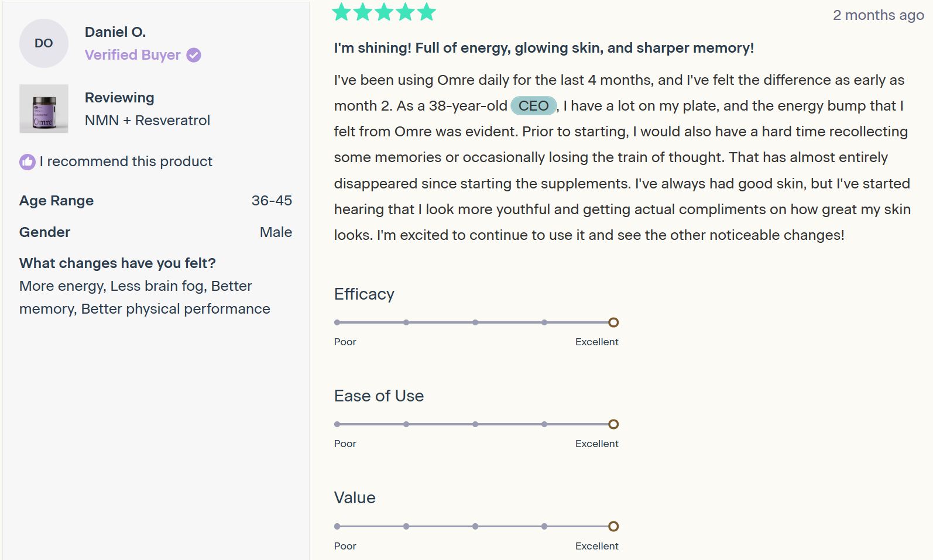Click the third rating star

pos(384,11)
